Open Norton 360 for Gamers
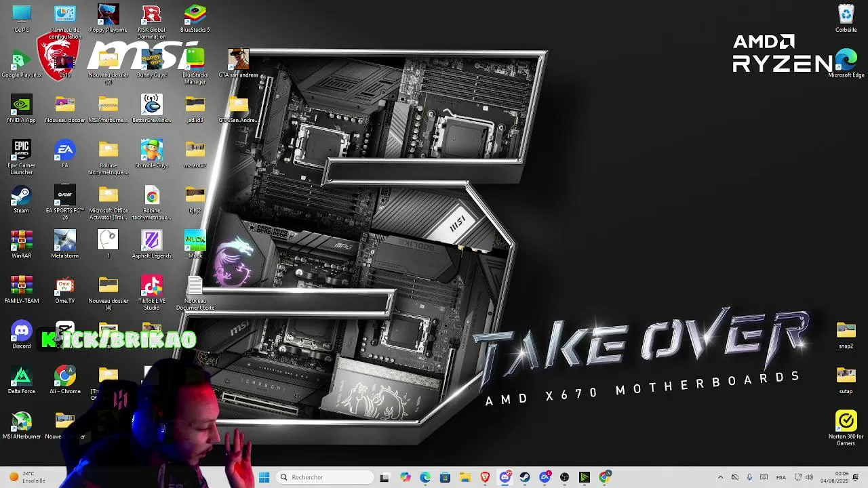 [x=846, y=429]
